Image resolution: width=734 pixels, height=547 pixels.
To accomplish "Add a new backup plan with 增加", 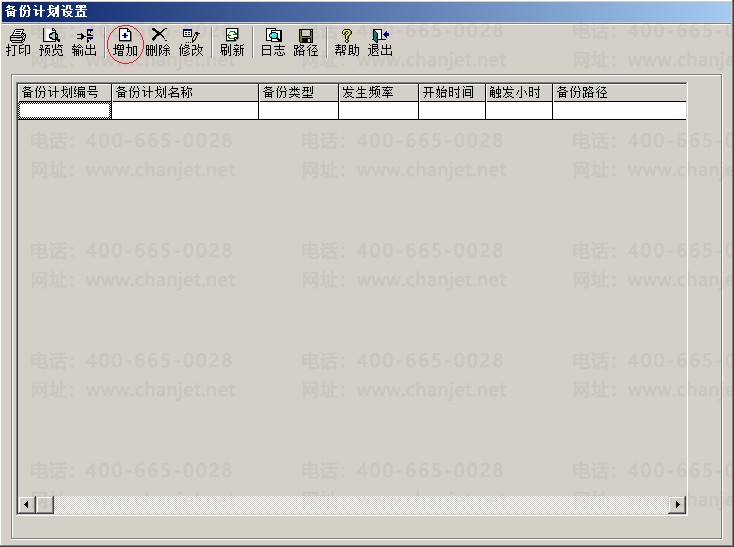I will 125,43.
